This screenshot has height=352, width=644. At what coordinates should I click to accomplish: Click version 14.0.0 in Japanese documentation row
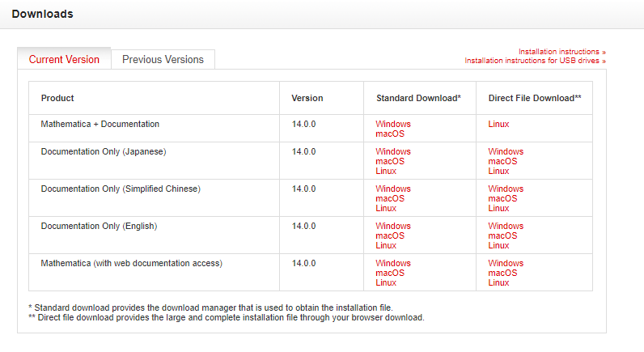coord(304,151)
